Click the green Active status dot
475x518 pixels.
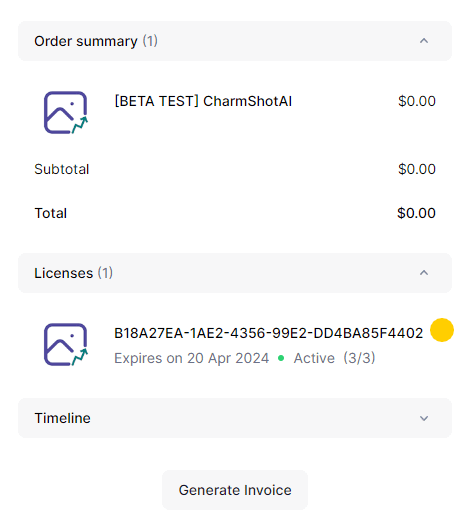(281, 358)
